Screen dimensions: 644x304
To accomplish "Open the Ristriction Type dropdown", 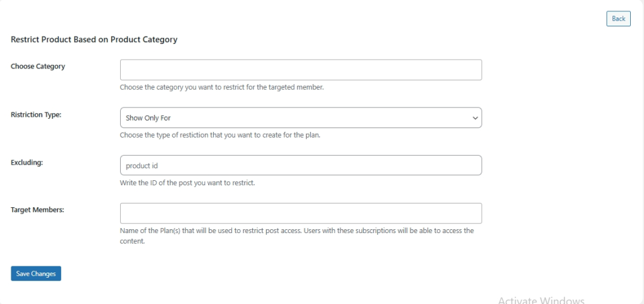I will coord(301,117).
